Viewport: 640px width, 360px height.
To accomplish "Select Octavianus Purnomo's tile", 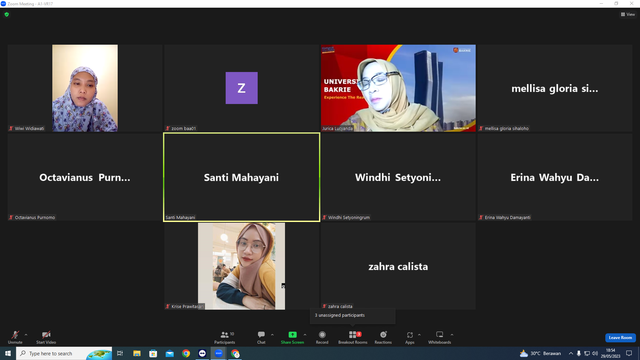I will 85,177.
